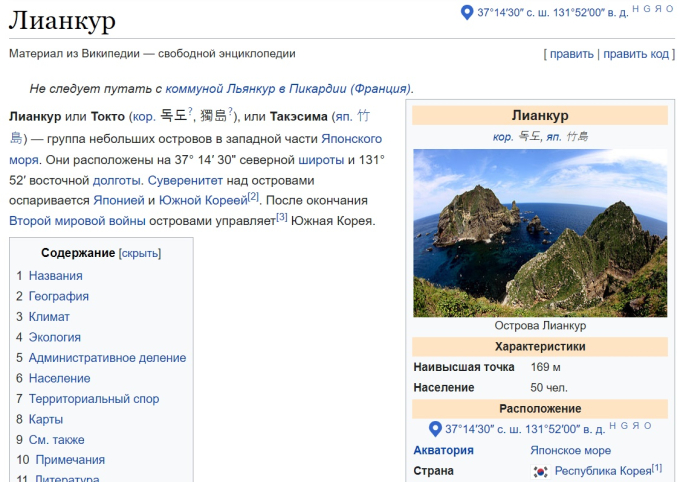Go to «Примечания» section in contents
The height and width of the screenshot is (482, 680).
tap(70, 460)
